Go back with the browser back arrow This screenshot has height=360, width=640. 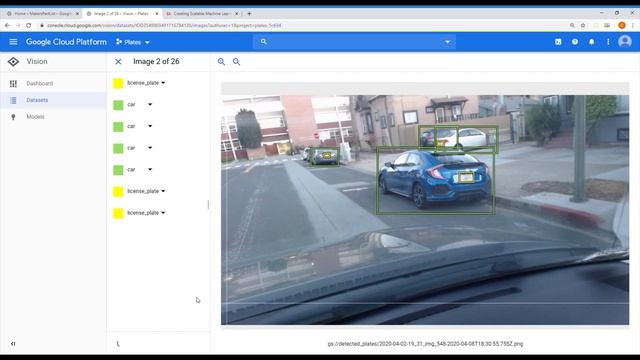pyautogui.click(x=7, y=25)
